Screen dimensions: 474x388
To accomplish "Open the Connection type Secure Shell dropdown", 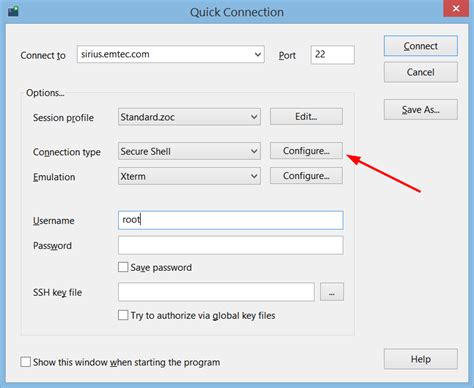I will [x=254, y=151].
